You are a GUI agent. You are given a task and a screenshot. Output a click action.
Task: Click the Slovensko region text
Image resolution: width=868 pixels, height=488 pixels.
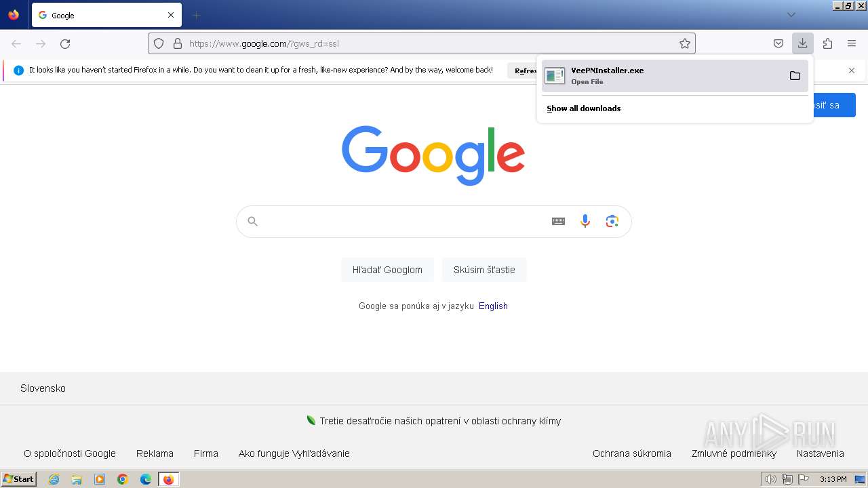43,388
